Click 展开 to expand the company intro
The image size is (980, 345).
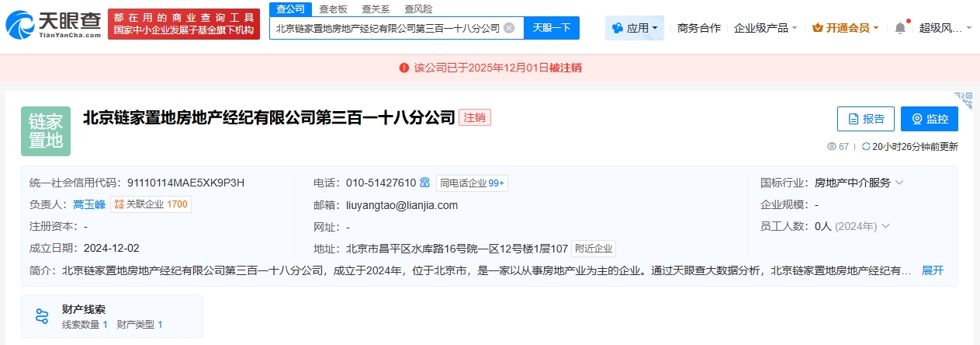pyautogui.click(x=932, y=270)
